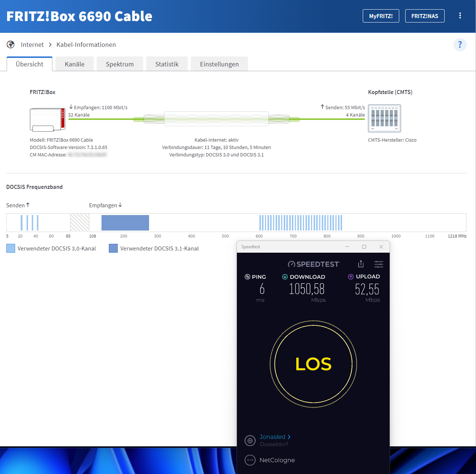Open the Statistik tab
This screenshot has width=476, height=474.
(x=167, y=64)
